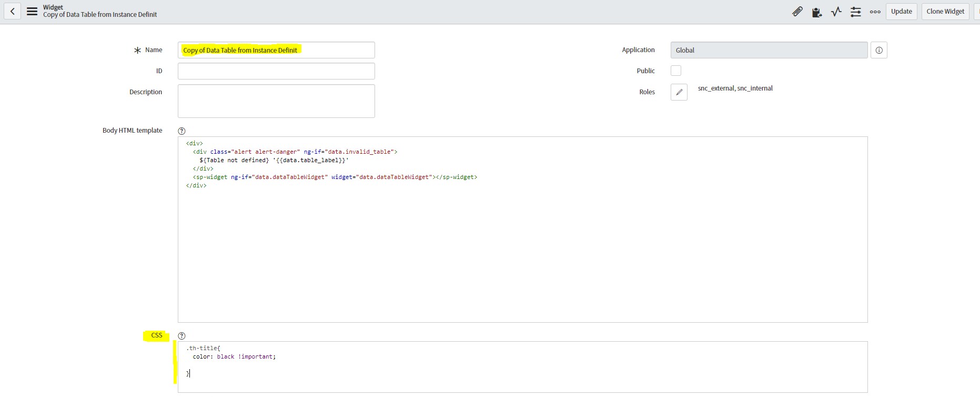The height and width of the screenshot is (397, 980).
Task: Click the 'snc_external, snc_internal' roles text
Action: coord(735,88)
